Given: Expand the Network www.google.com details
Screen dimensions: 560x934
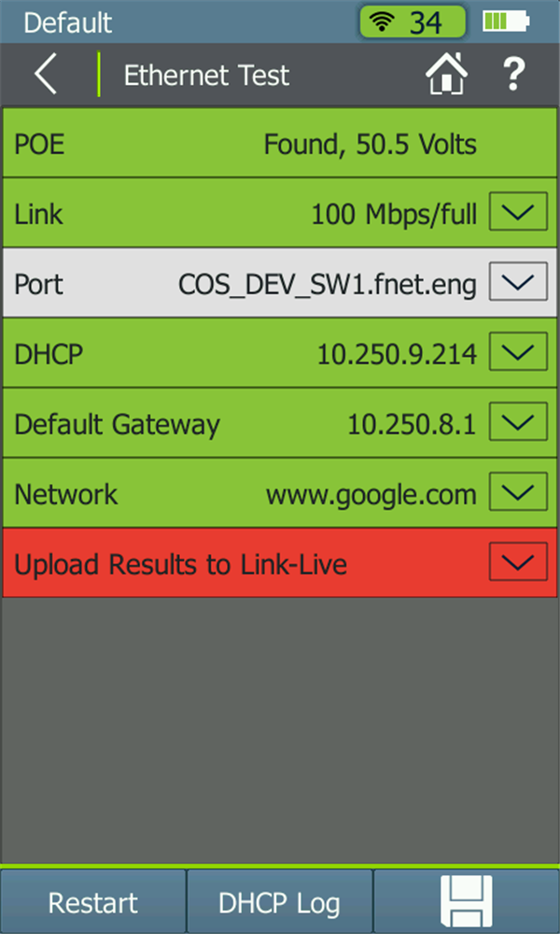Looking at the screenshot, I should pyautogui.click(x=518, y=491).
